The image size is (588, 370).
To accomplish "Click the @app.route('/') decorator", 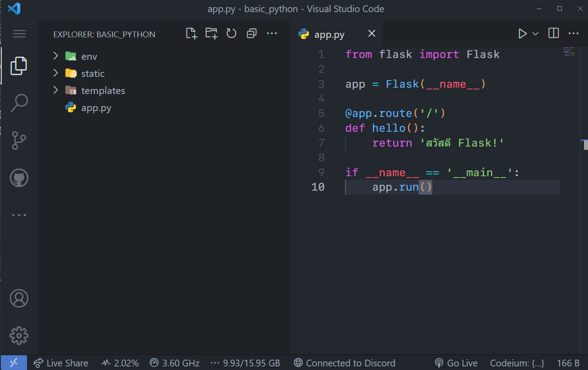I will tap(395, 113).
